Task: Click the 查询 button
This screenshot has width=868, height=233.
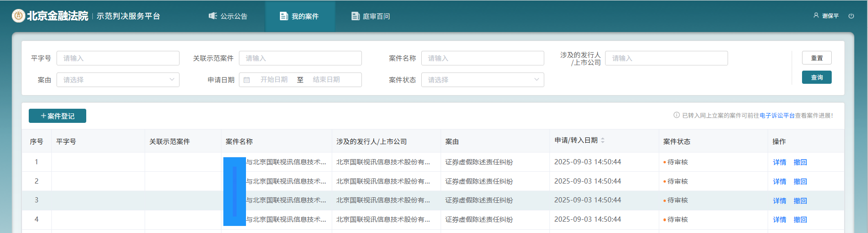Action: pos(817,77)
